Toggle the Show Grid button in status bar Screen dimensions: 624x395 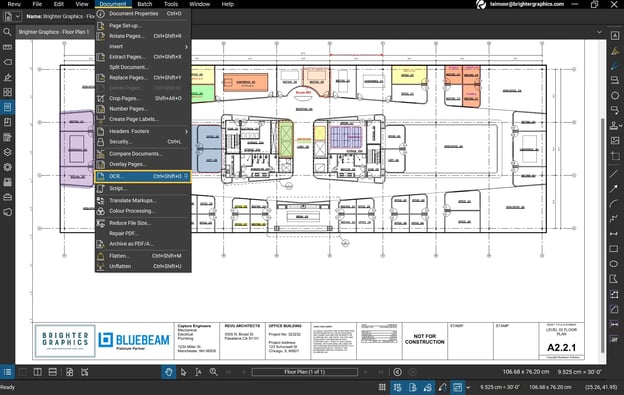point(382,387)
